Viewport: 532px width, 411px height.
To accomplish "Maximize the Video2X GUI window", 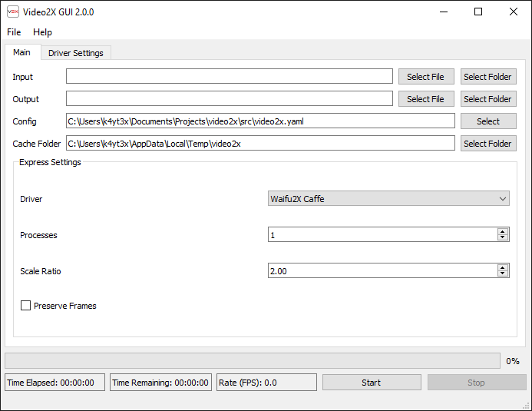I will click(x=478, y=12).
